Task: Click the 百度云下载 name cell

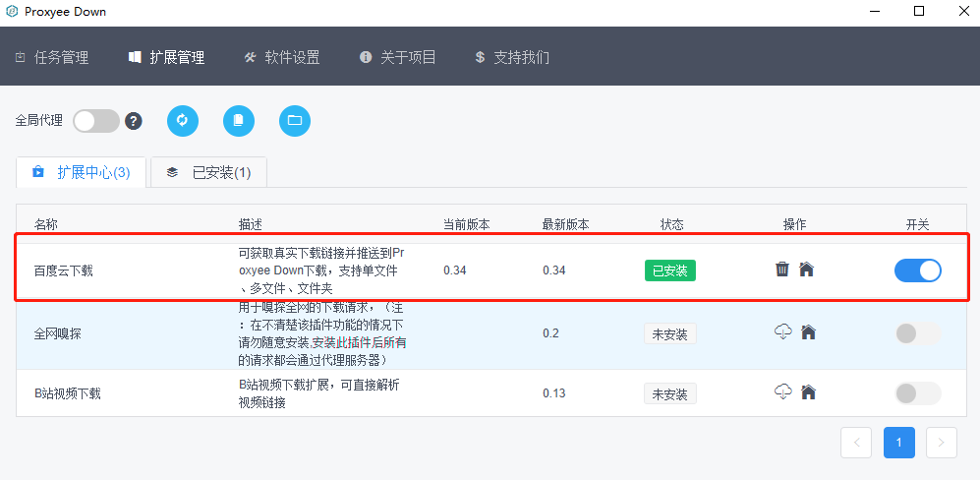Action: 64,270
